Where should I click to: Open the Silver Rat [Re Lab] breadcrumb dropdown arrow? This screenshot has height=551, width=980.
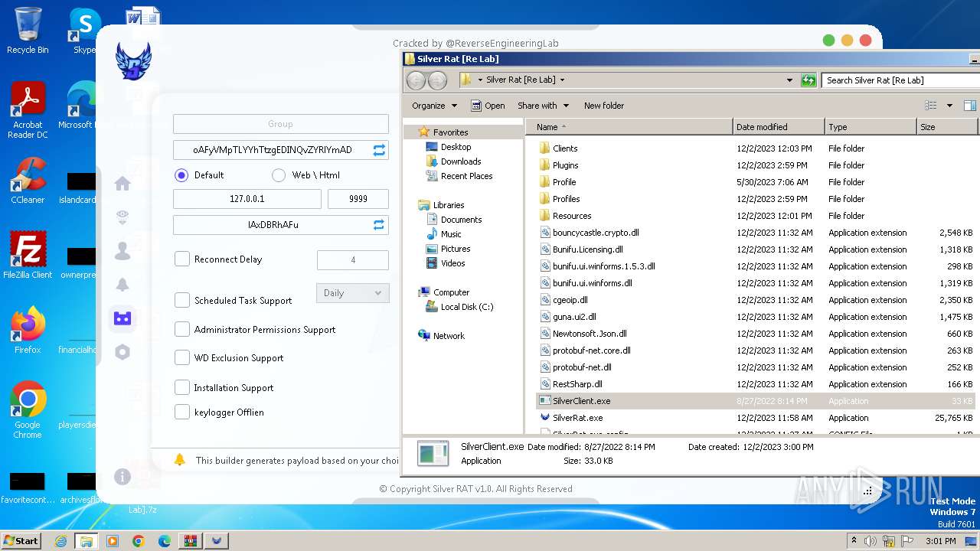point(562,80)
